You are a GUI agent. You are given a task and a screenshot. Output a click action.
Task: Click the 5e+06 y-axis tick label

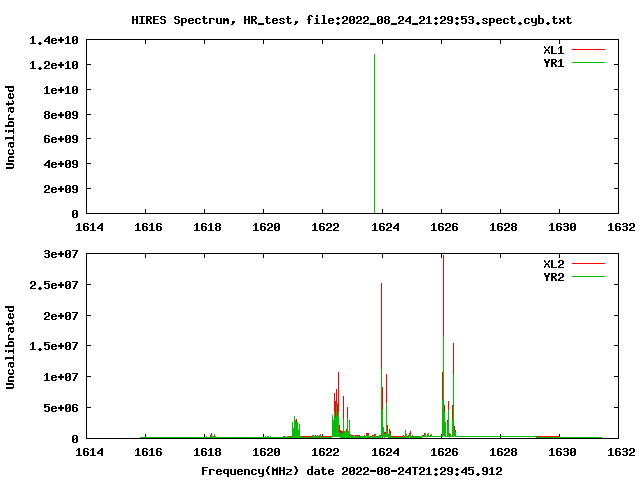[x=61, y=408]
